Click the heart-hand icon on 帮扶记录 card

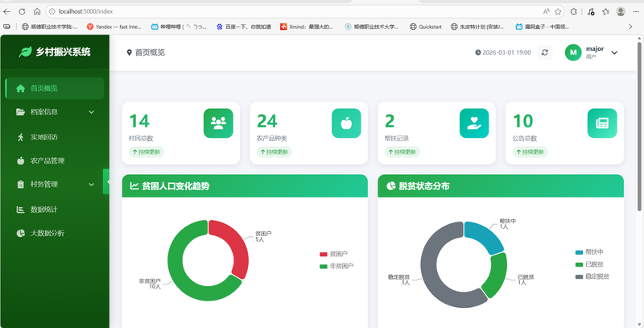click(x=474, y=123)
